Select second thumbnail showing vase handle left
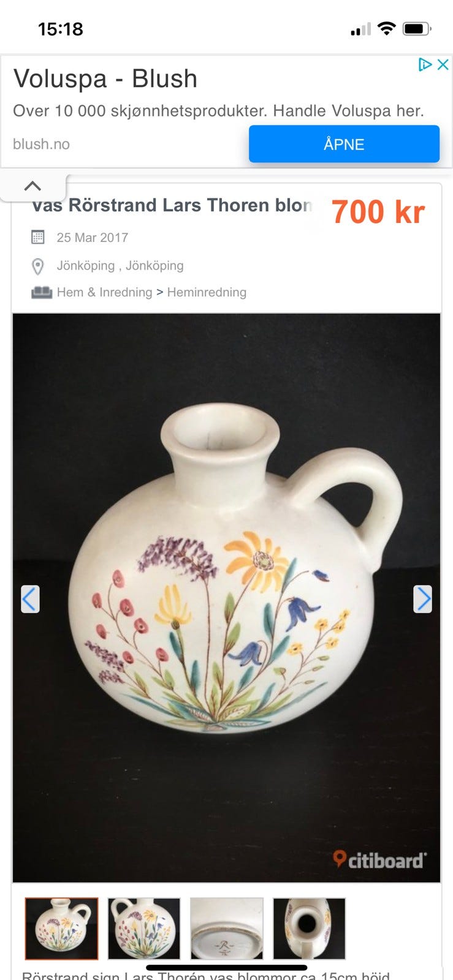 [144, 929]
